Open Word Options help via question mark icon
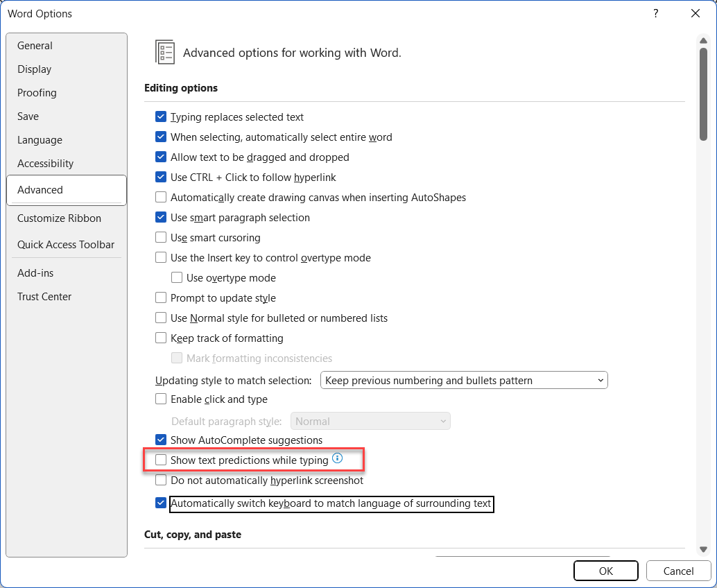 pos(655,13)
